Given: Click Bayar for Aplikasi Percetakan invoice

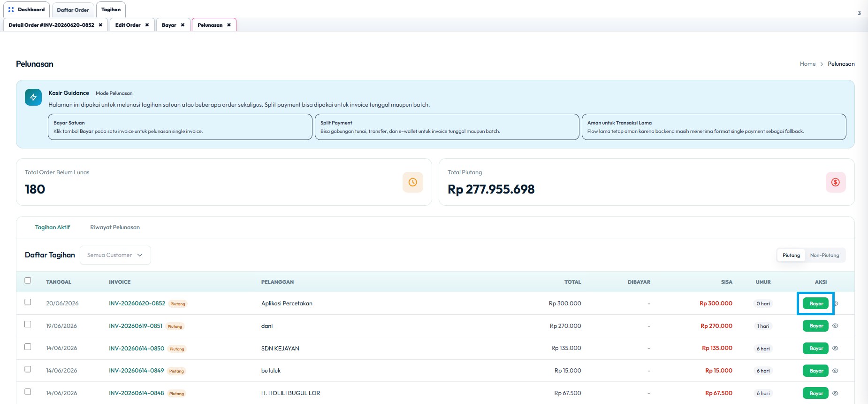Looking at the screenshot, I should pos(816,303).
